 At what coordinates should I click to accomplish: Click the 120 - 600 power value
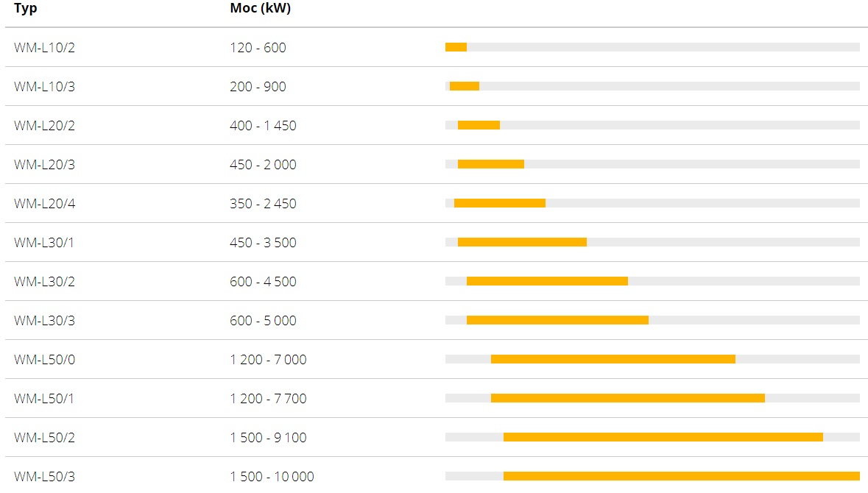258,48
